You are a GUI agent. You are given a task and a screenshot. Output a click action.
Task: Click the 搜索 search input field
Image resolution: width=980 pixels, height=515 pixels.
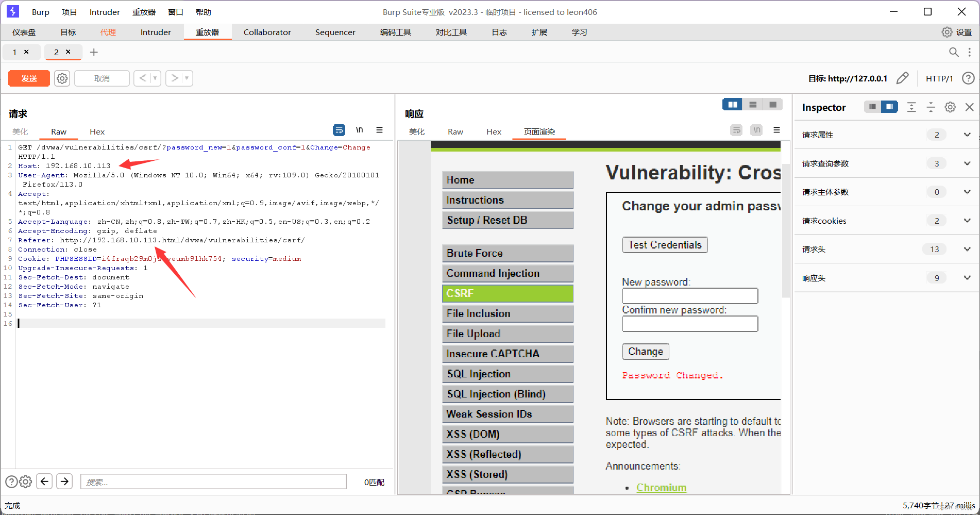click(213, 481)
